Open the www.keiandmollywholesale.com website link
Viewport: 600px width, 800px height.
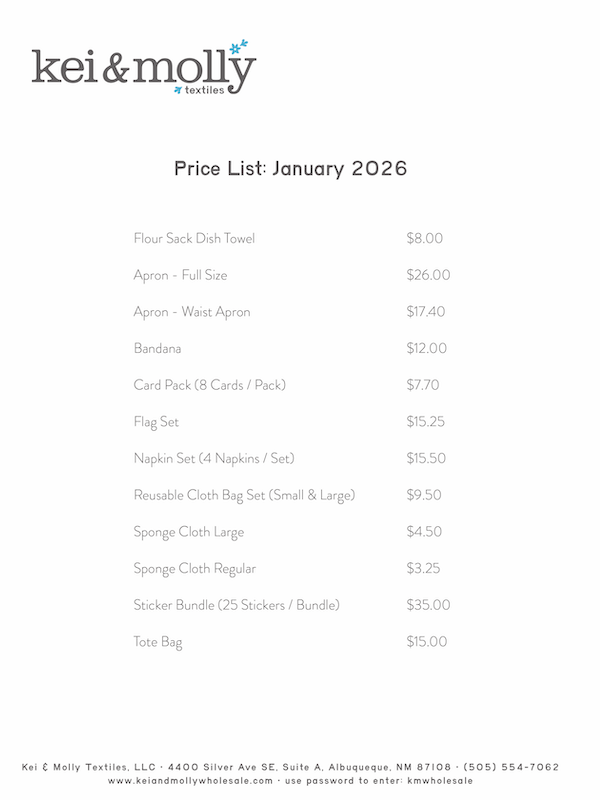pyautogui.click(x=190, y=781)
